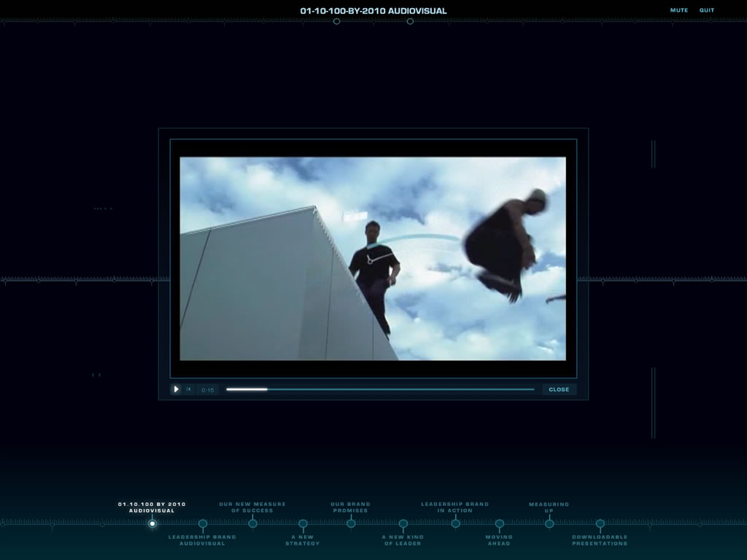The image size is (747, 560).
Task: Open Downloadable Presentations marker
Action: (600, 524)
